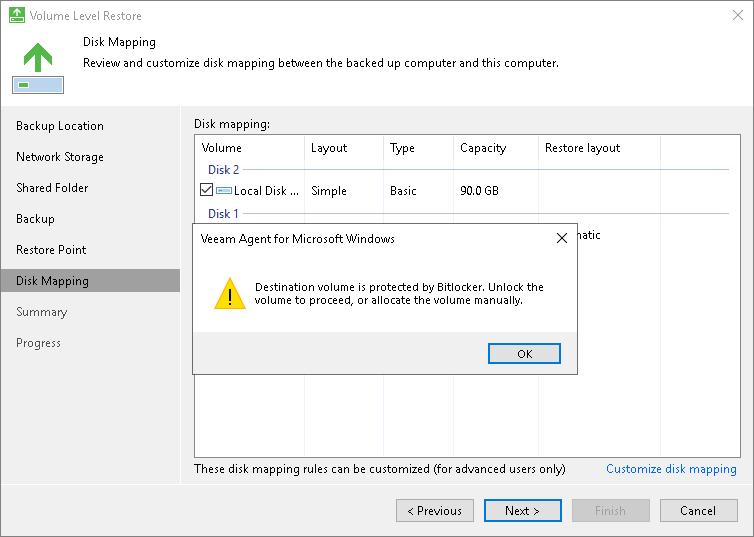Collapse the Disk 1 group header
This screenshot has height=537, width=754.
pos(223,213)
